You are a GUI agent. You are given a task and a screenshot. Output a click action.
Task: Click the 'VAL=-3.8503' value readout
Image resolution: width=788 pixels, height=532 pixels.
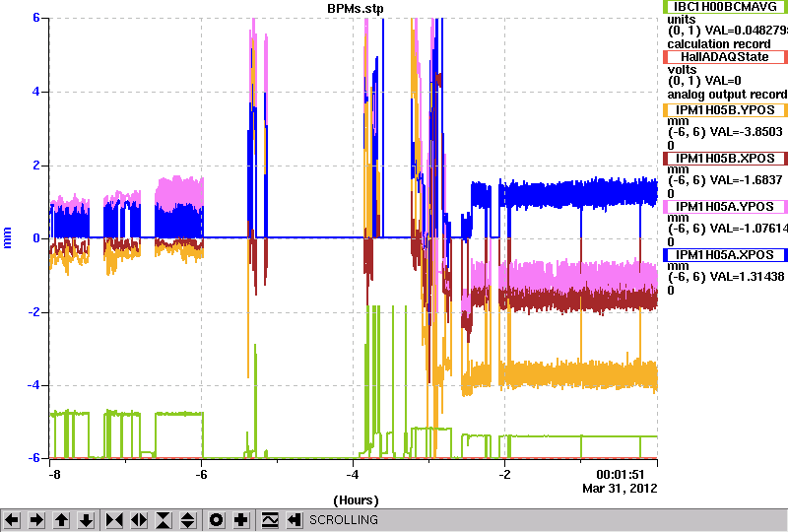coord(744,132)
